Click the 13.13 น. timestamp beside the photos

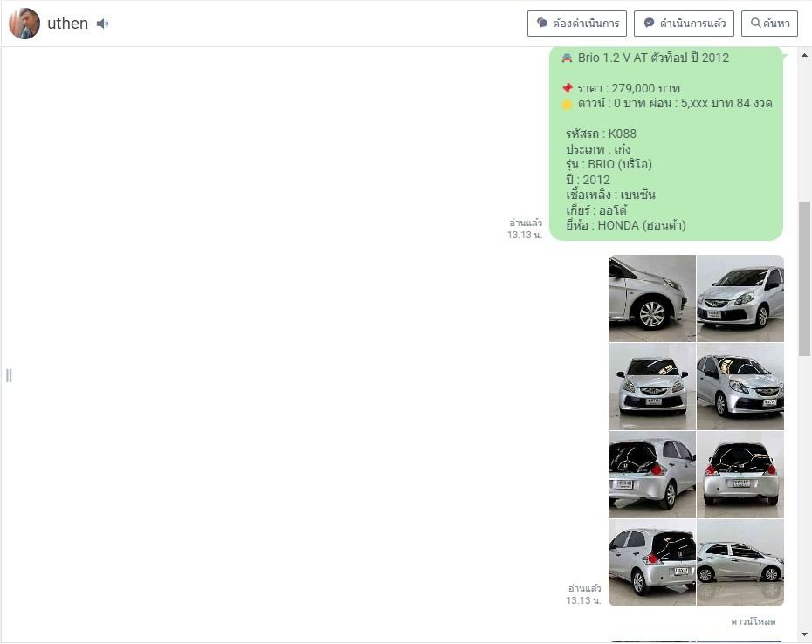[x=583, y=600]
